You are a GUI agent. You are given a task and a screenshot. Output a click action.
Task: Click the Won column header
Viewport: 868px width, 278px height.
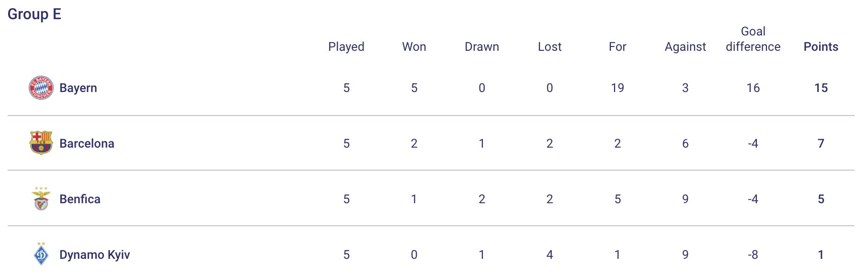pos(414,47)
